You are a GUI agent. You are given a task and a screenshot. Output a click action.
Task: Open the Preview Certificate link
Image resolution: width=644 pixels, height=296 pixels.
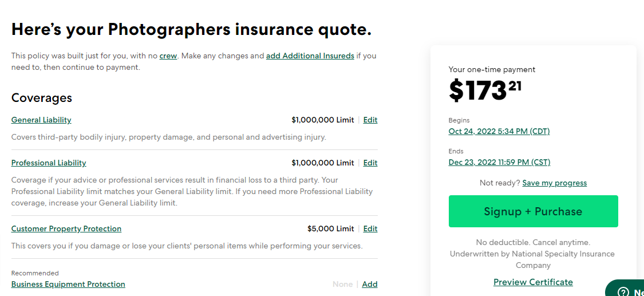click(x=533, y=282)
